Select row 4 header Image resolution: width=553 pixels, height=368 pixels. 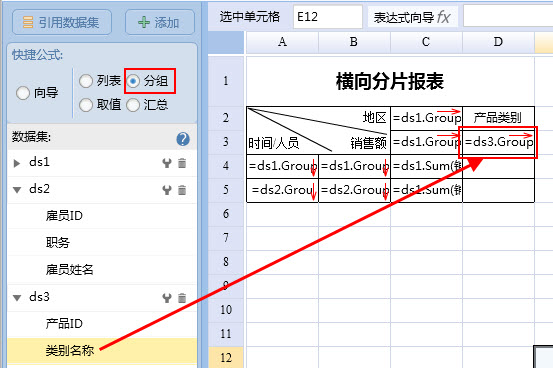(x=226, y=166)
